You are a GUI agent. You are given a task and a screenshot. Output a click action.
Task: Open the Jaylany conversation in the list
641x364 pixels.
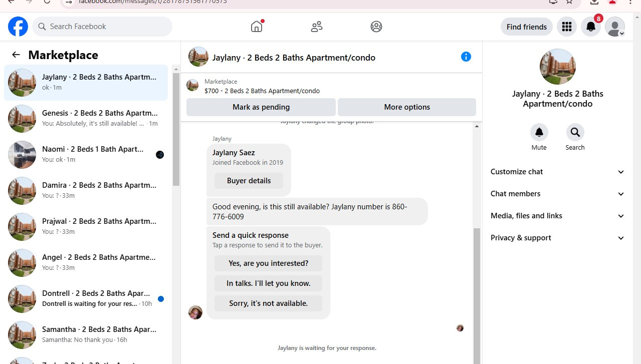tap(86, 82)
